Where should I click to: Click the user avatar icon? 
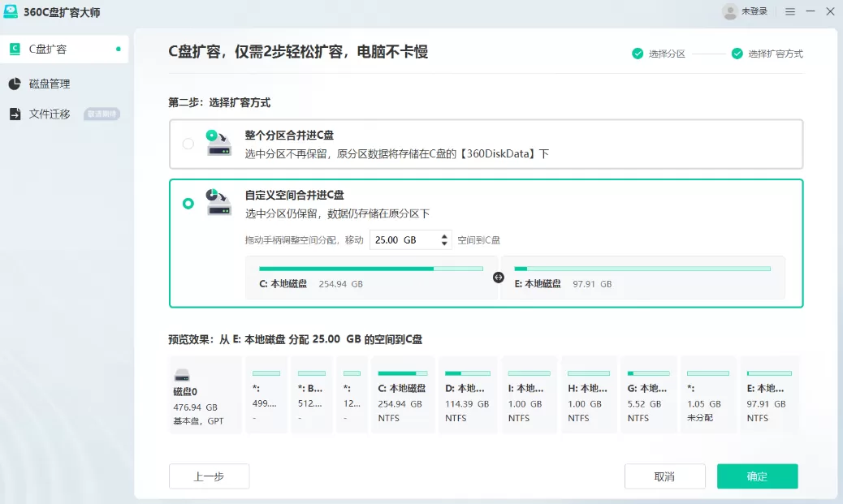click(x=729, y=11)
